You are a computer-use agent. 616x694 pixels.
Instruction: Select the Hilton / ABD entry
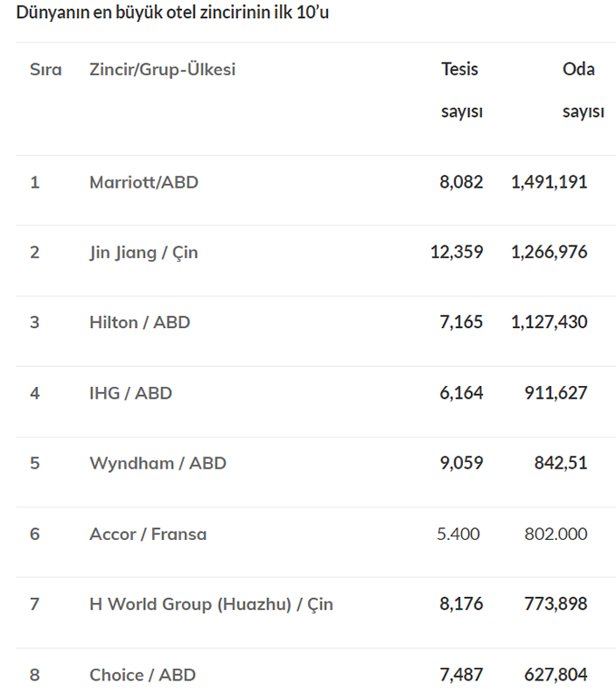click(x=140, y=323)
